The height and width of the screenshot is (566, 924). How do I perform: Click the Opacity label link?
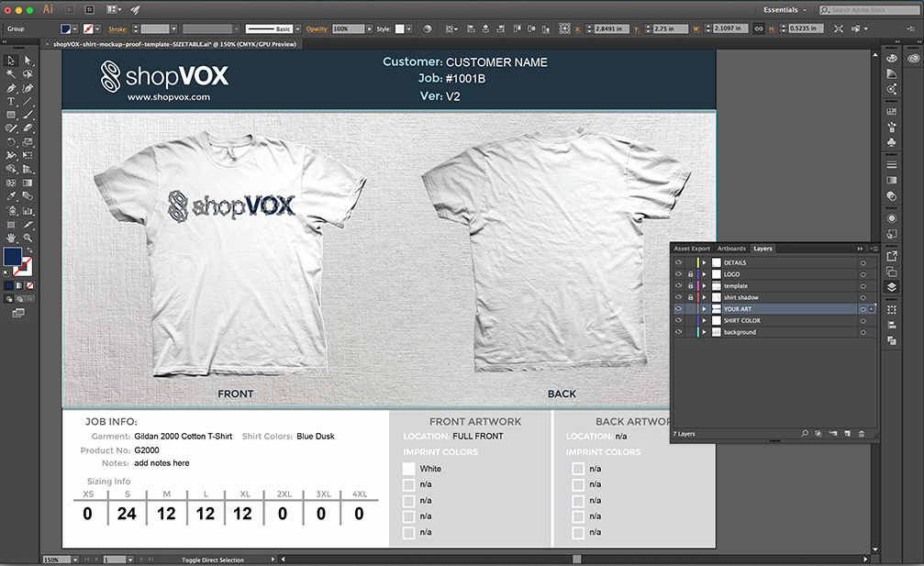point(317,28)
